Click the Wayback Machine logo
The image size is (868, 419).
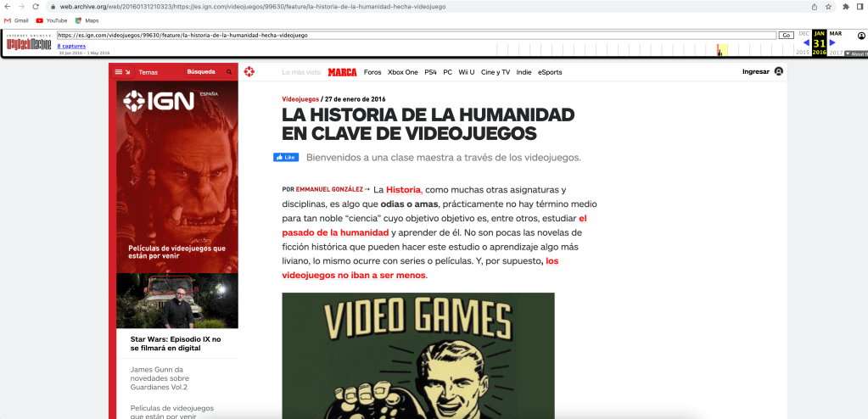tap(28, 44)
